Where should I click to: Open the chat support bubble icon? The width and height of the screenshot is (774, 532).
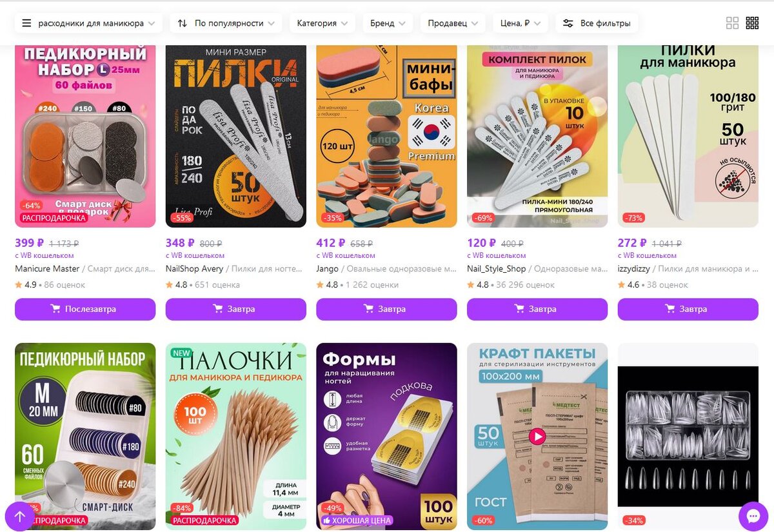pyautogui.click(x=753, y=516)
